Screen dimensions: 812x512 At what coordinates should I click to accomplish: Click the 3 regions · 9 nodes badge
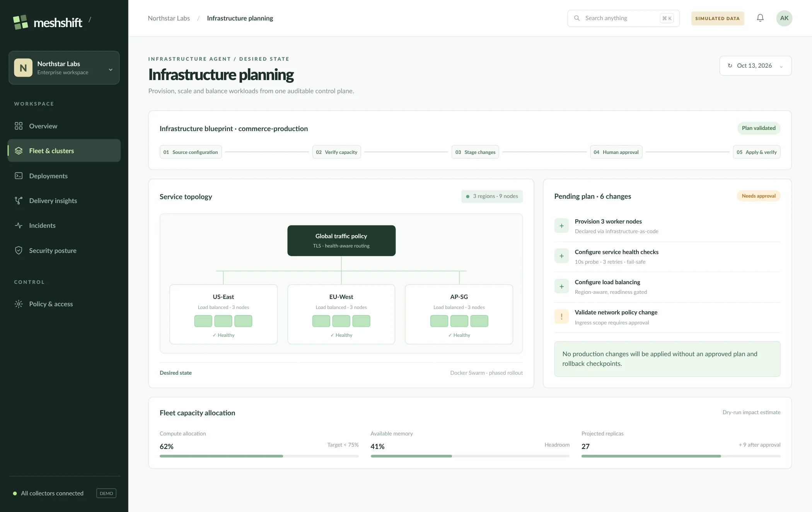pyautogui.click(x=492, y=196)
